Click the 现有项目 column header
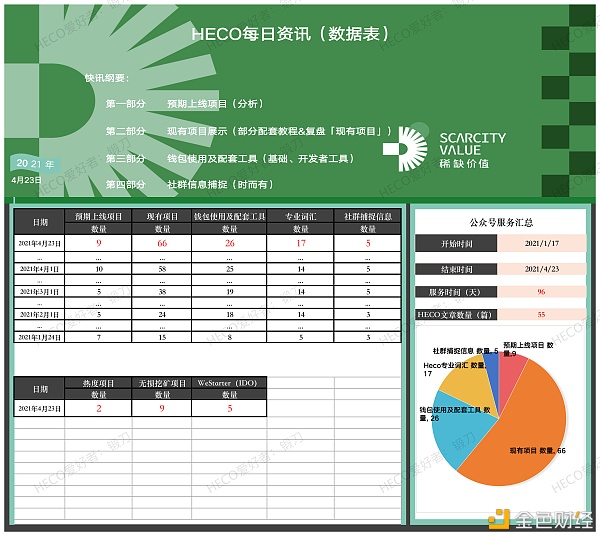 pyautogui.click(x=162, y=217)
